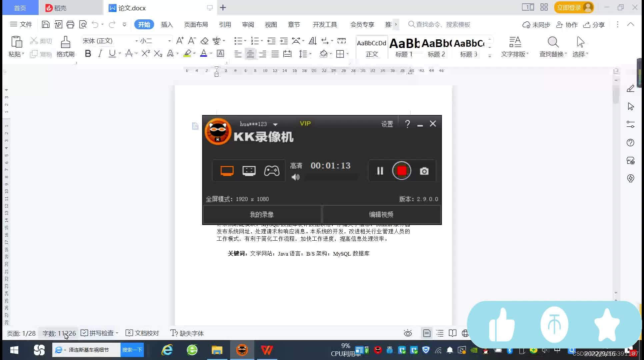The height and width of the screenshot is (360, 644).
Task: Increase font size with A+ icon
Action: tap(180, 41)
